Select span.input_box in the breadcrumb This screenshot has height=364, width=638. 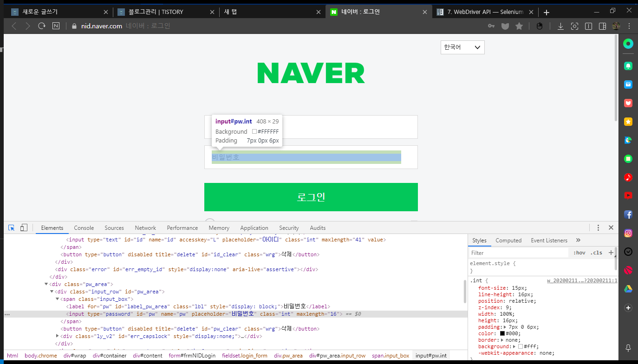pos(391,356)
